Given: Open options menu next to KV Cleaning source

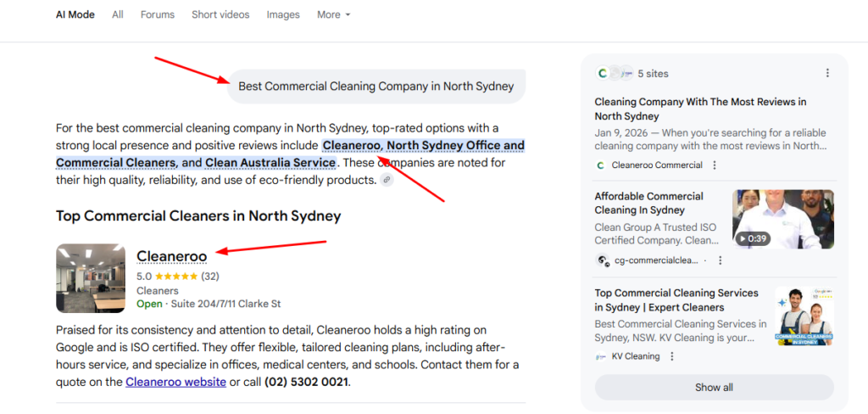Looking at the screenshot, I should click(x=672, y=356).
